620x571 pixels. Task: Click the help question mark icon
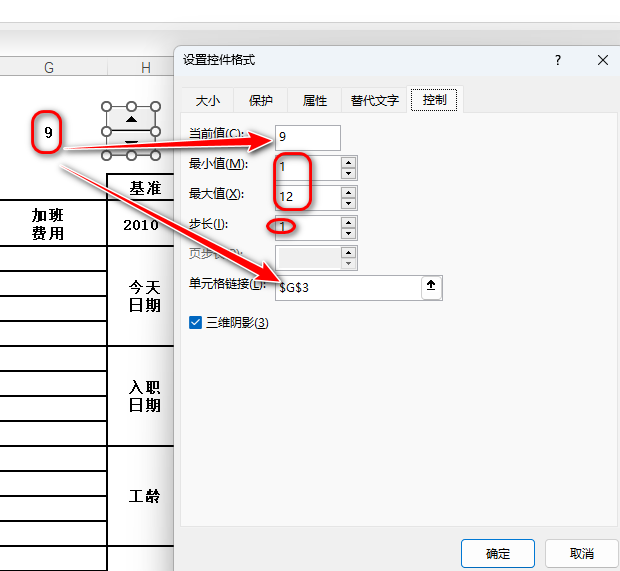[x=558, y=60]
